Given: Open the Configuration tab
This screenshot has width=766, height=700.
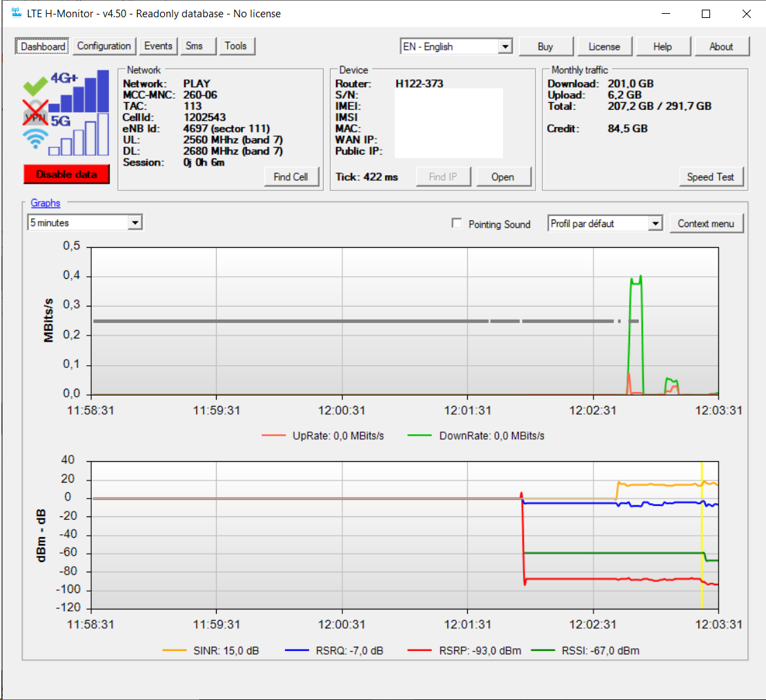Looking at the screenshot, I should pyautogui.click(x=104, y=46).
